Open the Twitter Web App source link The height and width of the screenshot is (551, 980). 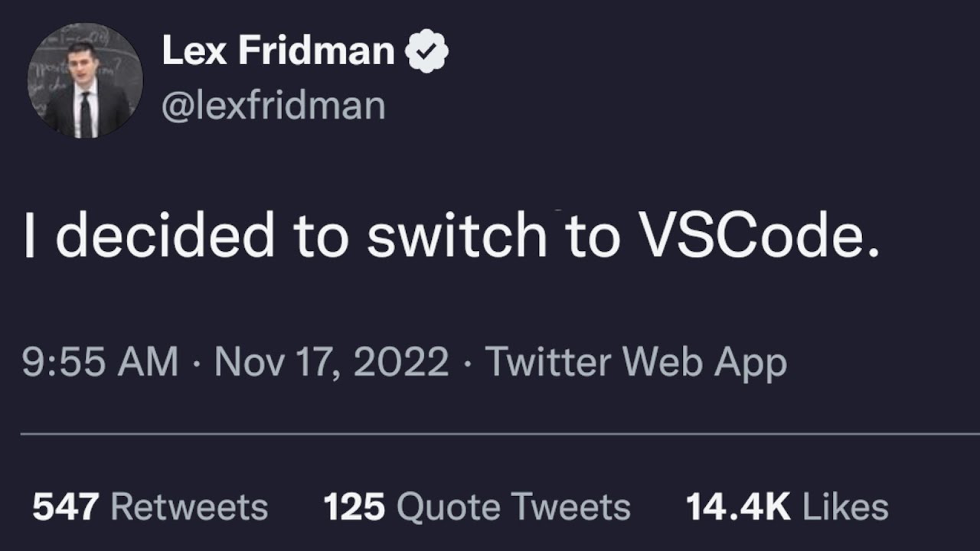point(636,362)
